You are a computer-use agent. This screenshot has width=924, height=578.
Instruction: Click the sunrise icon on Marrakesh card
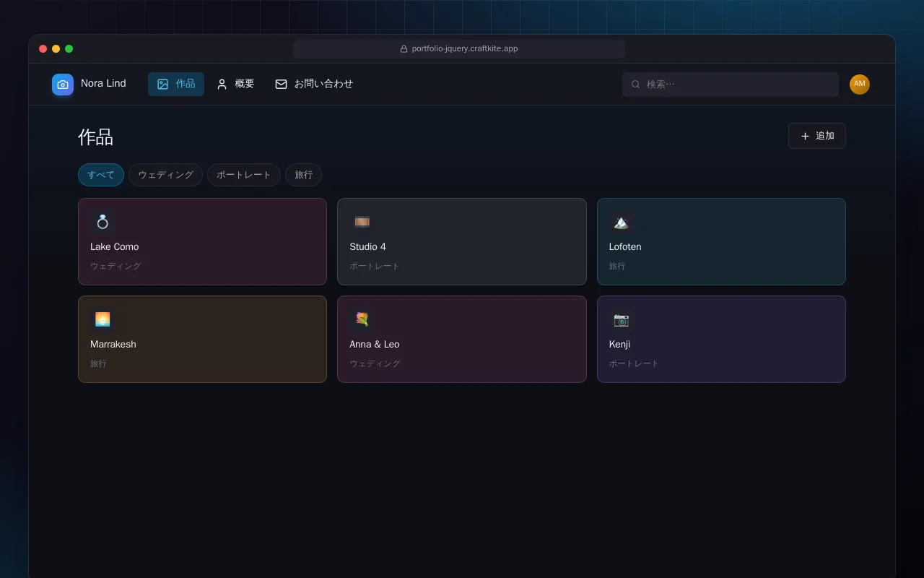(103, 319)
